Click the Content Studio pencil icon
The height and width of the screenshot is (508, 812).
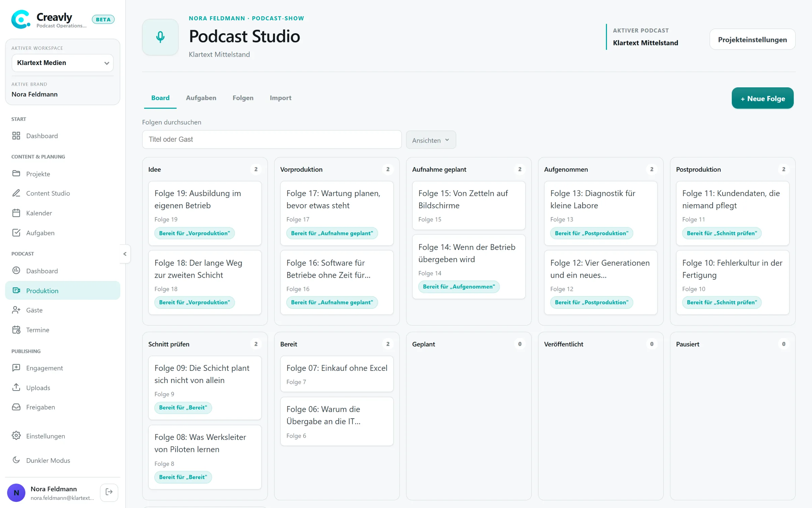point(16,193)
